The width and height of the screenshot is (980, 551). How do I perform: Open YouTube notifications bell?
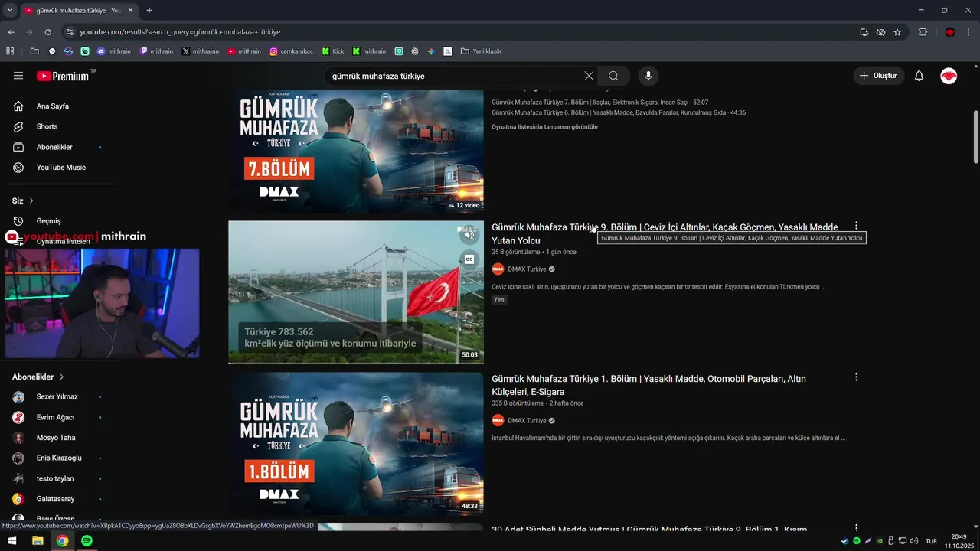[920, 76]
